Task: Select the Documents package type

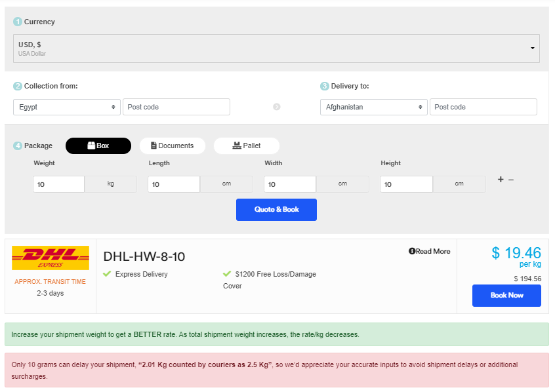Action: pos(173,146)
